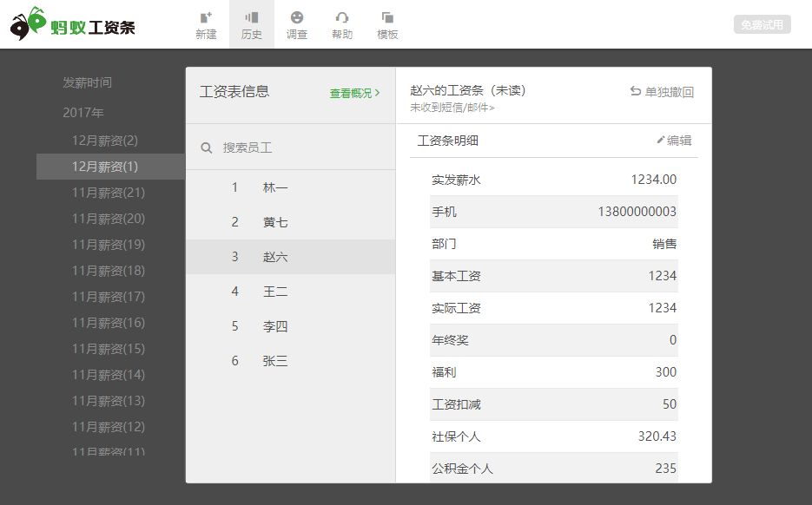Click the 基本工资 row label
The width and height of the screenshot is (812, 505).
(x=456, y=276)
